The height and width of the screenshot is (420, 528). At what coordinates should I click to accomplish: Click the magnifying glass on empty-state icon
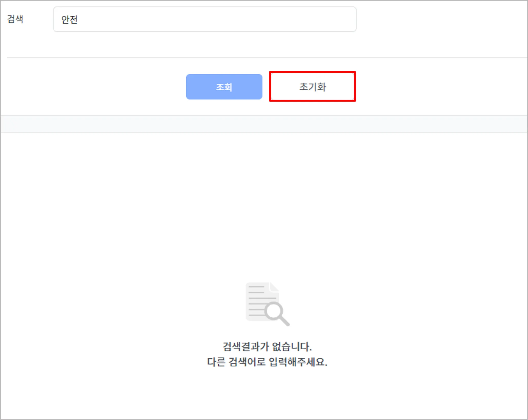click(274, 311)
